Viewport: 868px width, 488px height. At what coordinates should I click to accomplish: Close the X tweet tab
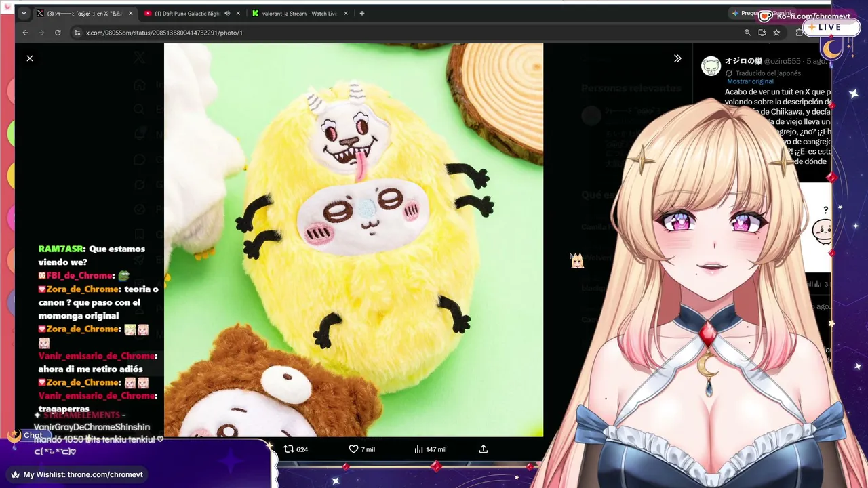(130, 13)
